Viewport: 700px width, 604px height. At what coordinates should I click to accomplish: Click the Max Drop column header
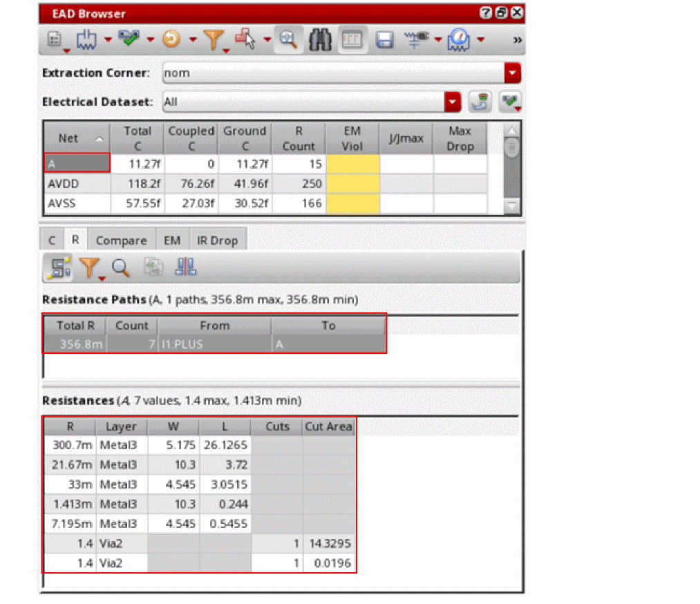click(x=460, y=138)
